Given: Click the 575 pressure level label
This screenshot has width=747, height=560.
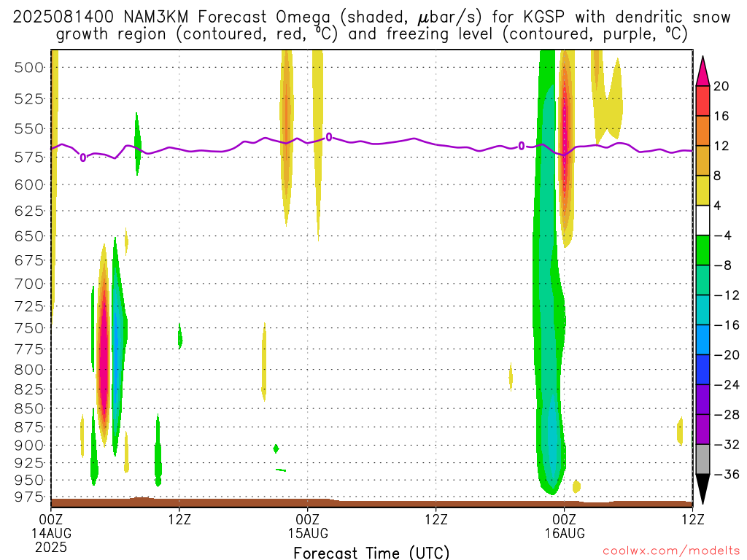Looking at the screenshot, I should pos(29,157).
